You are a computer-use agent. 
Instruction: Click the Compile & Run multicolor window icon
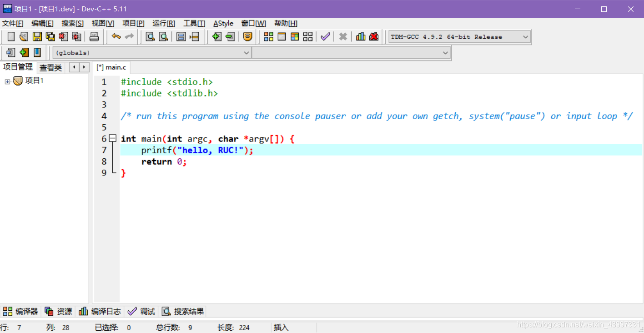(295, 37)
